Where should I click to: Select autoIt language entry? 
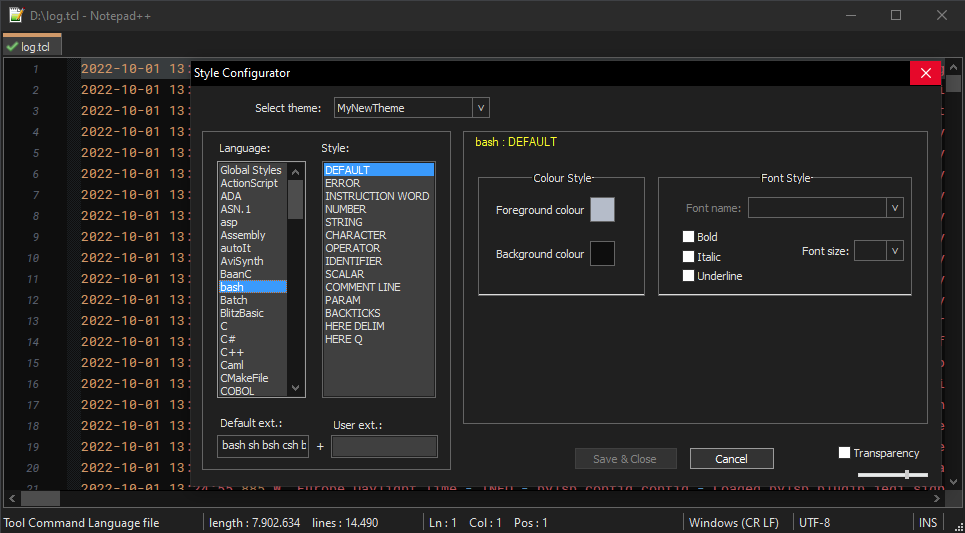[251, 248]
